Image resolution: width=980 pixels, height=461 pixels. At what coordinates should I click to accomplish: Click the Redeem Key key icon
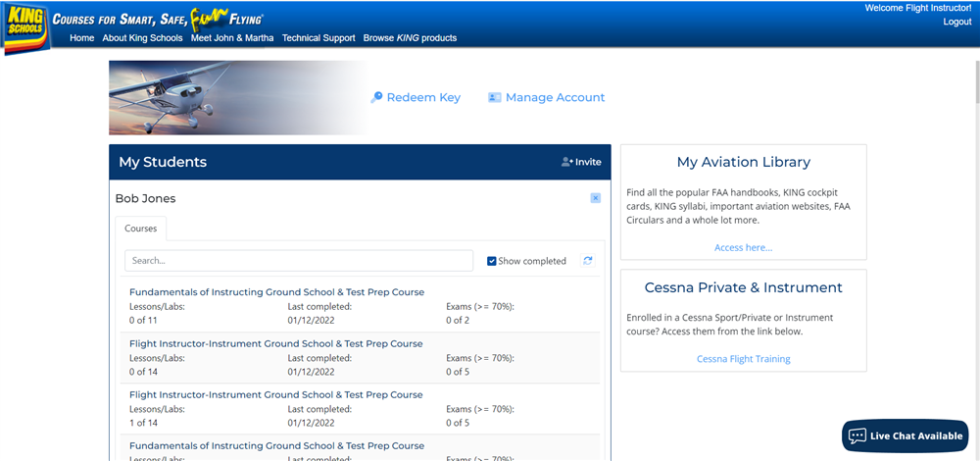click(376, 97)
